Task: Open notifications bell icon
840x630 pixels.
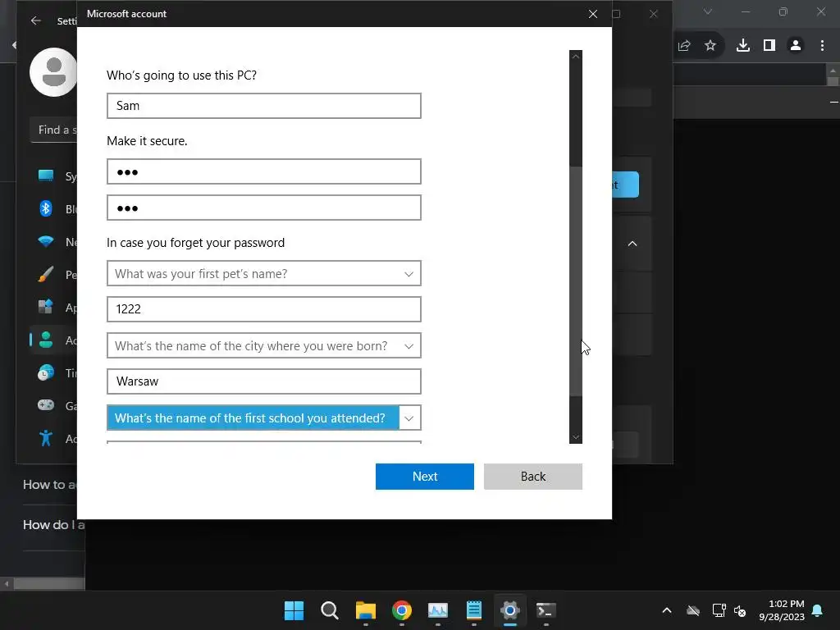Action: coord(818,610)
